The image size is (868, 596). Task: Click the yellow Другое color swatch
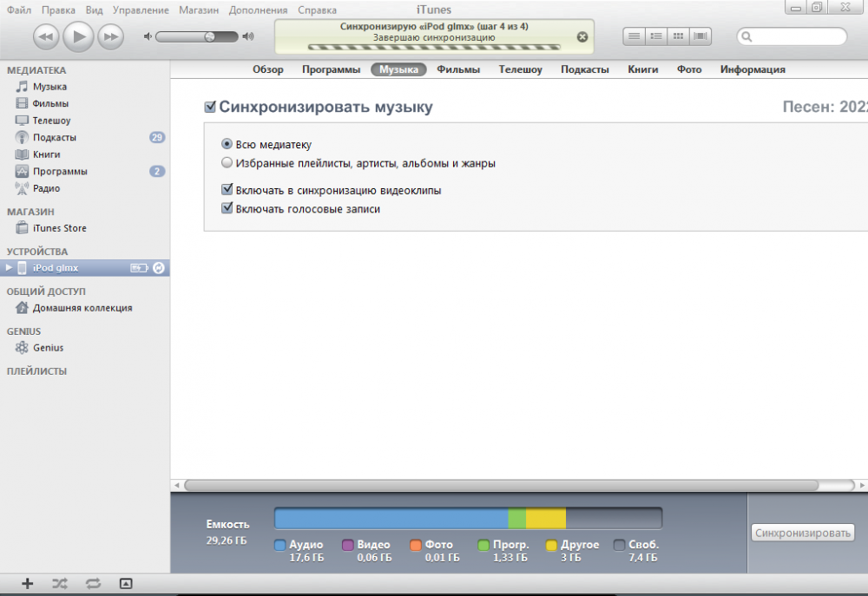551,545
